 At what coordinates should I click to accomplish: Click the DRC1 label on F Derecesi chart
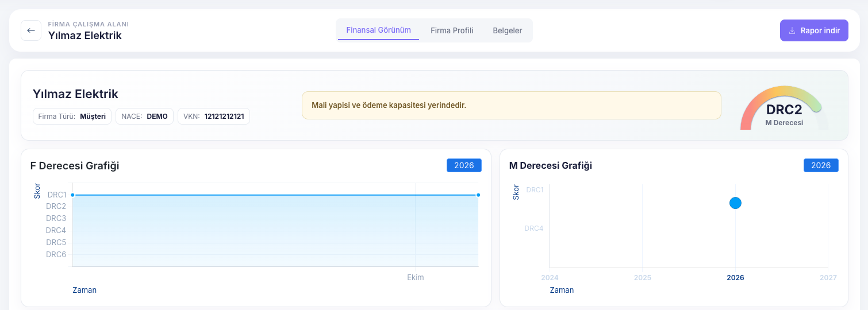click(57, 195)
